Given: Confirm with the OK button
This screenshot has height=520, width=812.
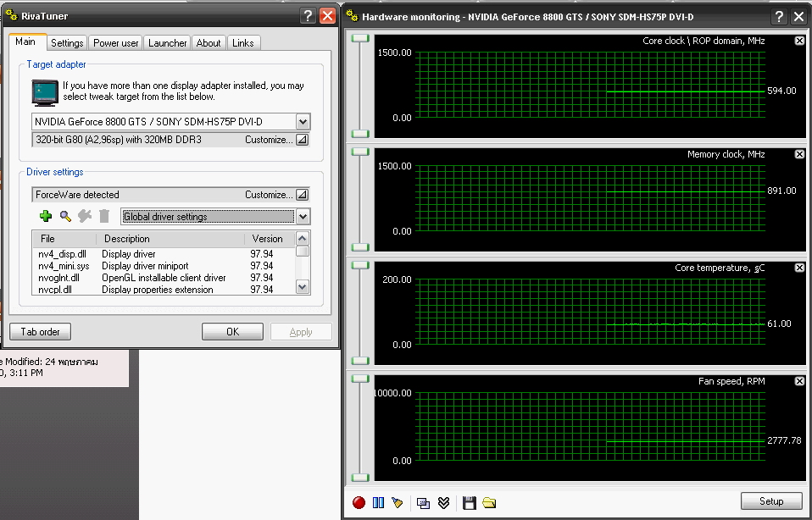Looking at the screenshot, I should pyautogui.click(x=232, y=332).
